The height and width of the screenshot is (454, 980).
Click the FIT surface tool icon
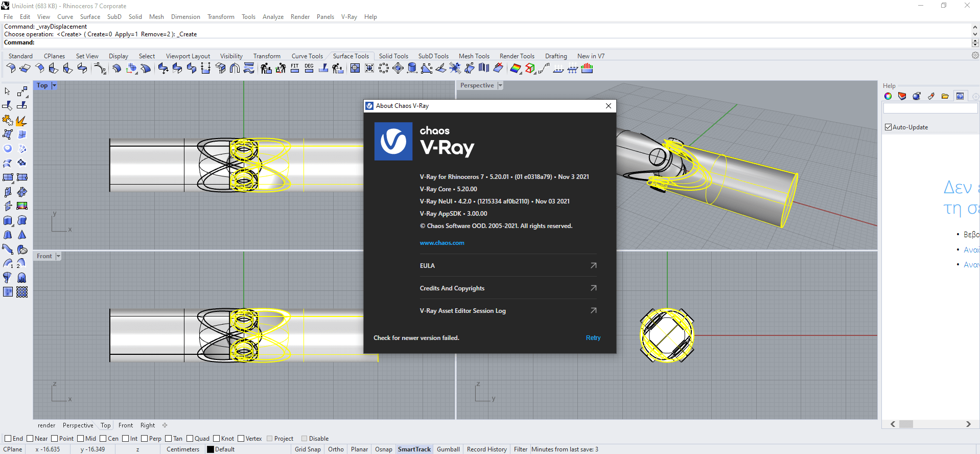(295, 69)
